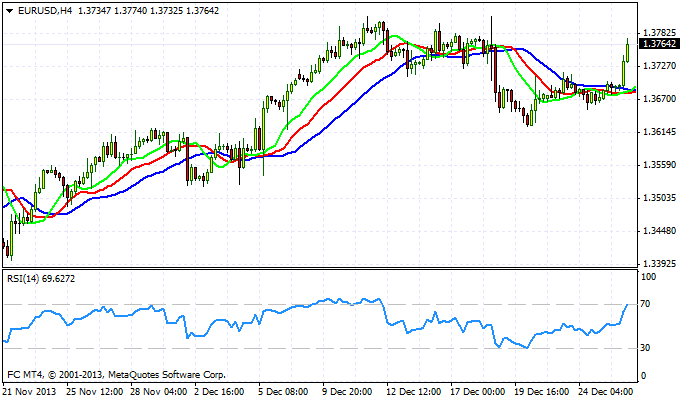The width and height of the screenshot is (680, 400).
Task: Click price scale value 1.36145
Action: tap(660, 132)
